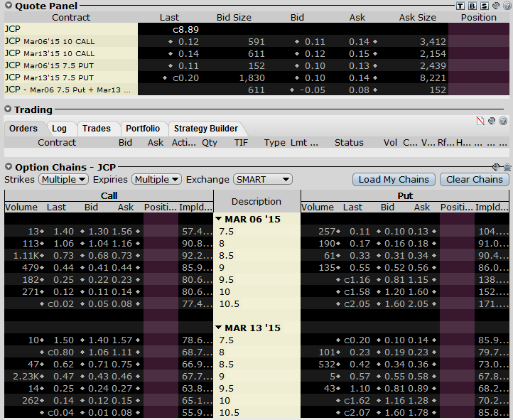
Task: Click the T icon in Quote Panel header
Action: pyautogui.click(x=460, y=6)
